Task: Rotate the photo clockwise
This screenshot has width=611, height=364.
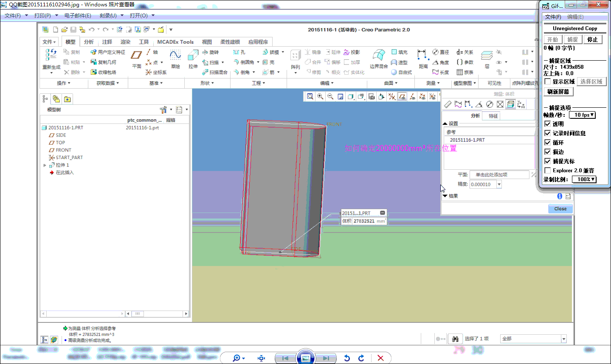Action: 361,358
